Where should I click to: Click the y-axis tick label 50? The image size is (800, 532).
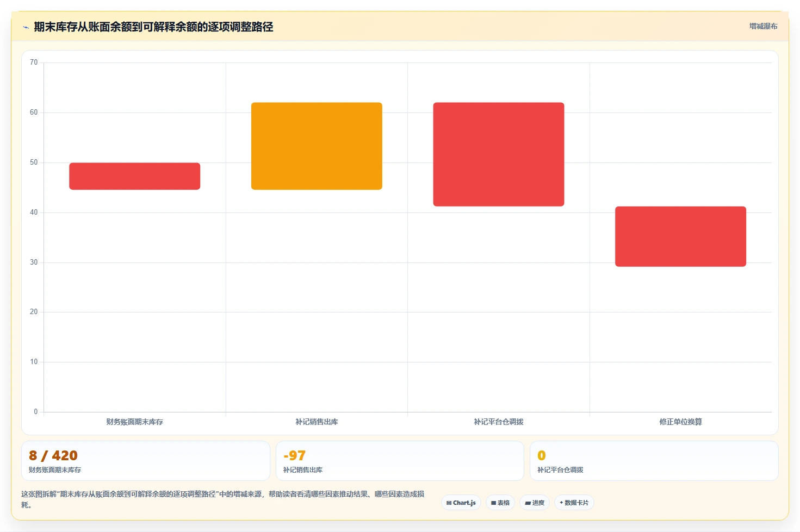click(34, 162)
